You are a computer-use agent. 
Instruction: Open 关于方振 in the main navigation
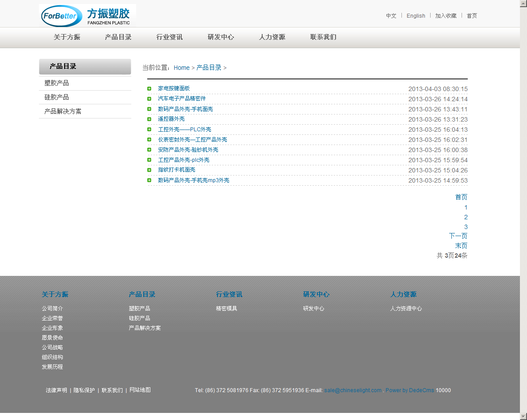pyautogui.click(x=67, y=37)
